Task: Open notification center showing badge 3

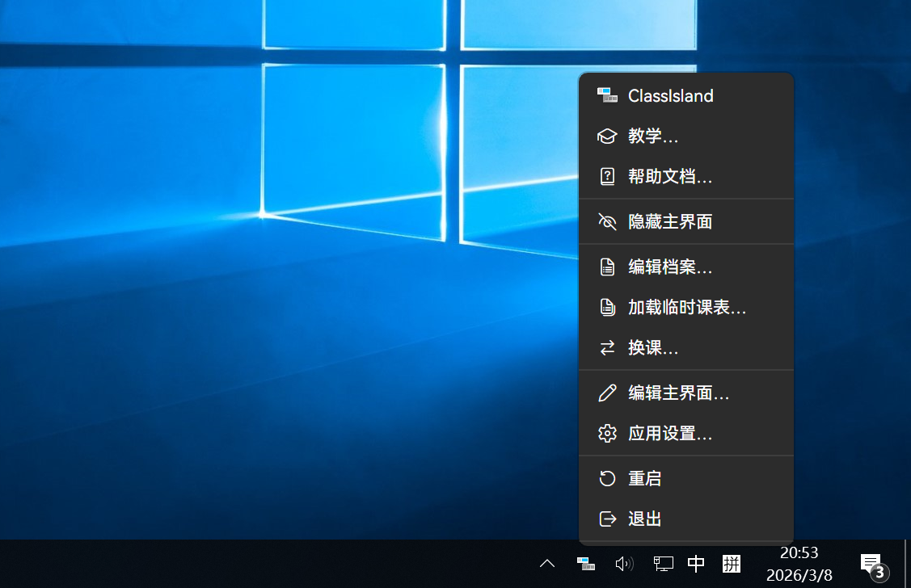Action: [x=871, y=563]
